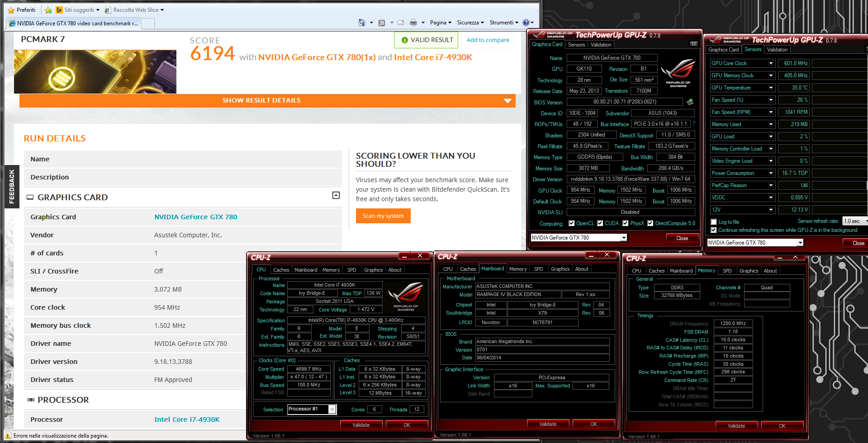This screenshot has width=868, height=443.
Task: Print the page with printer icon
Action: pyautogui.click(x=413, y=23)
